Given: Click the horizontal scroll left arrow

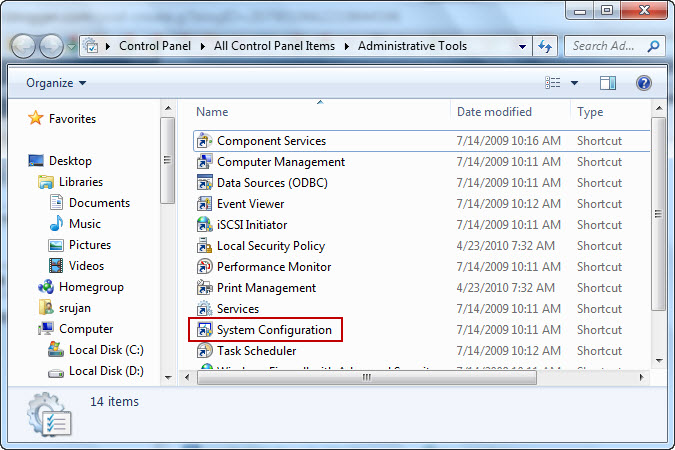Looking at the screenshot, I should pos(187,378).
